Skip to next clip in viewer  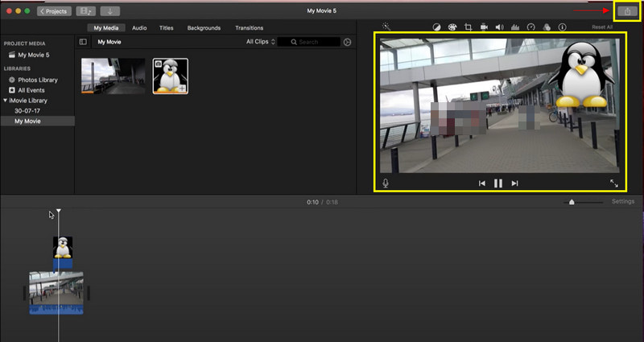[x=514, y=183]
